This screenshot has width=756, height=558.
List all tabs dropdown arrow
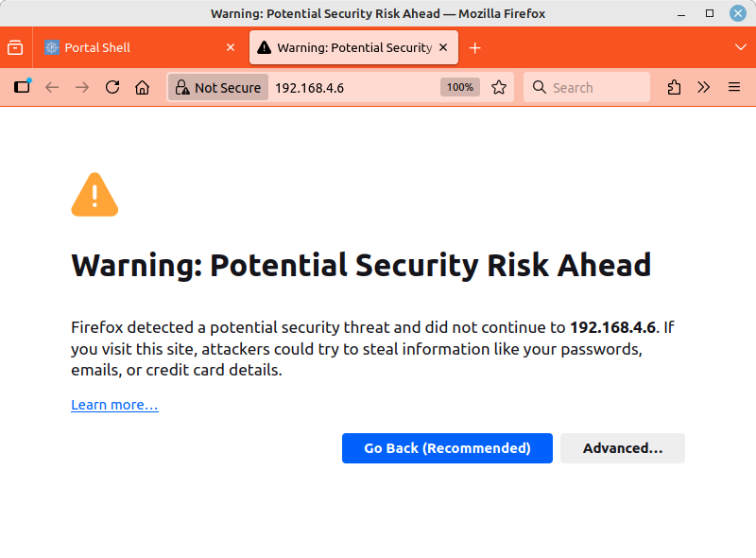(x=740, y=47)
